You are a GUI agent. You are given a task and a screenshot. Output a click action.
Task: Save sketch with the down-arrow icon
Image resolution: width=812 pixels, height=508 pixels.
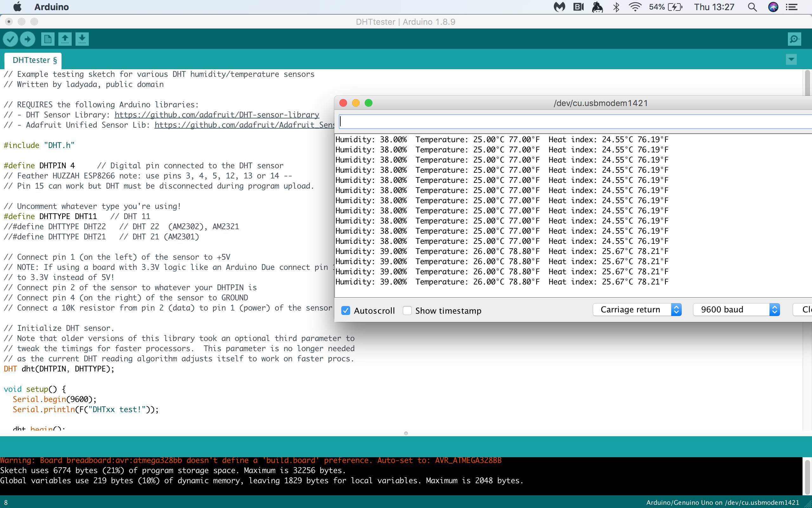point(82,39)
